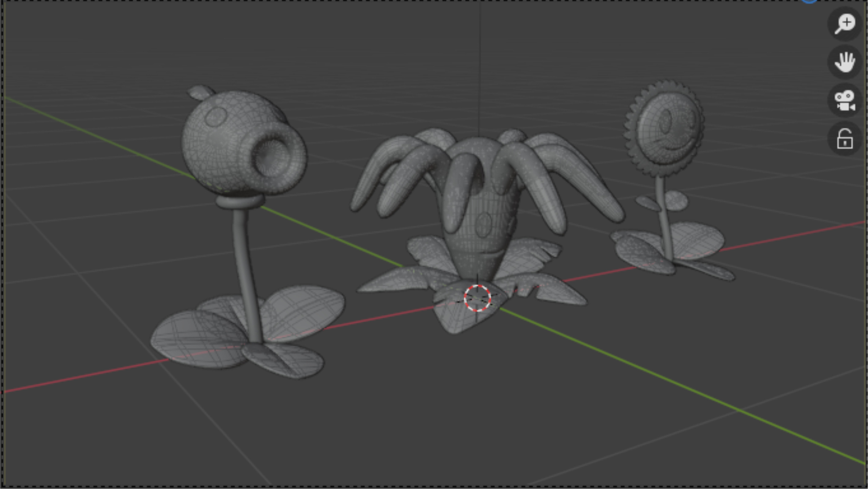Click the 3D cursor at origin

[477, 298]
